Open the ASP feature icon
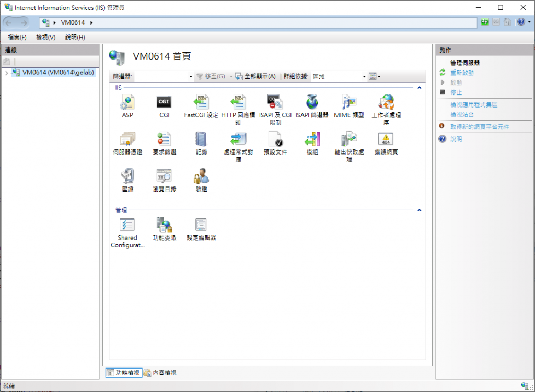The image size is (535, 392). [x=127, y=105]
